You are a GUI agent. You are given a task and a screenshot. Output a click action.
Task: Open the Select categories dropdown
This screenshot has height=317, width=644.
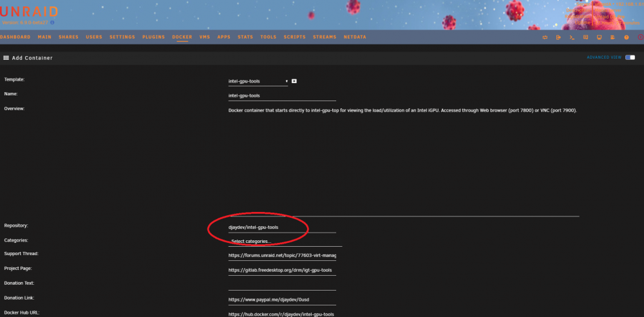(285, 242)
